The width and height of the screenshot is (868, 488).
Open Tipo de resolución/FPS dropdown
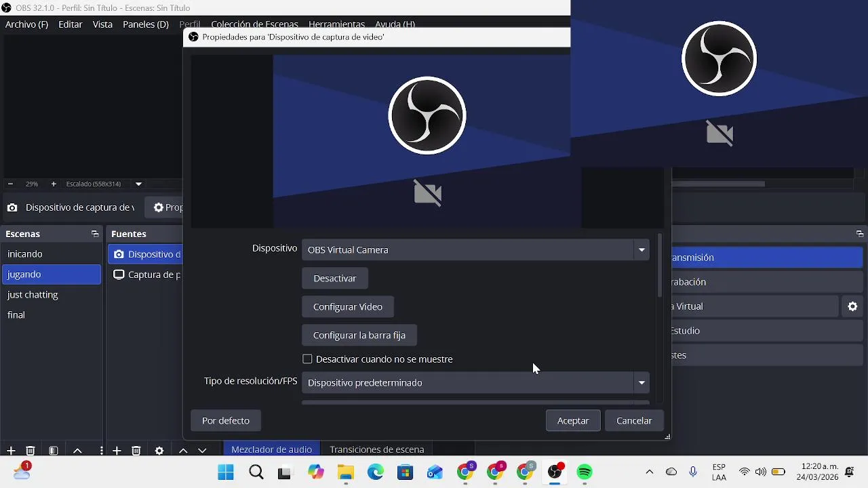click(x=475, y=383)
